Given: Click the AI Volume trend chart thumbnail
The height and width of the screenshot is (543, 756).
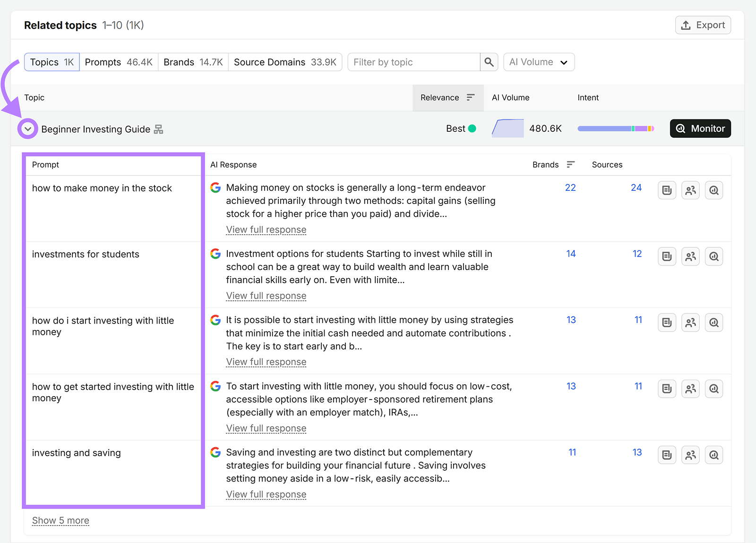Looking at the screenshot, I should tap(508, 128).
